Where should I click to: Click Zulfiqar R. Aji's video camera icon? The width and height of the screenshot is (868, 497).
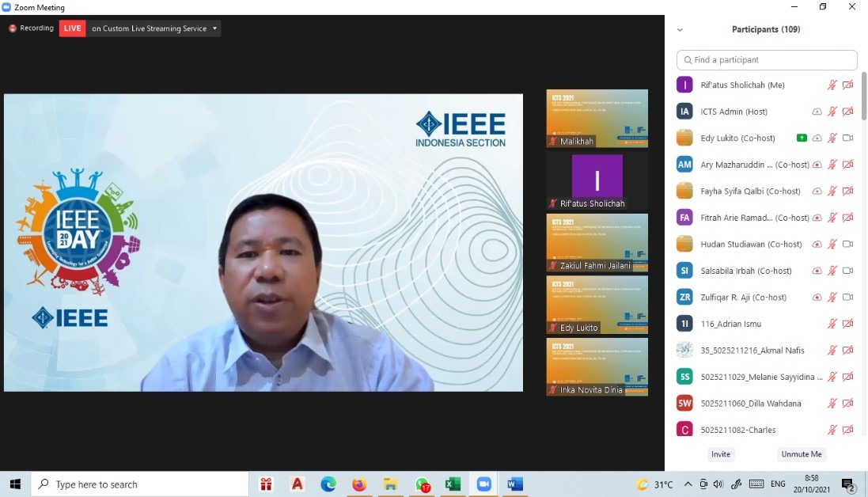coord(847,297)
